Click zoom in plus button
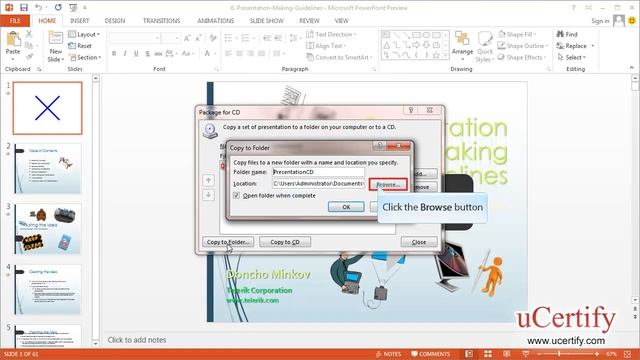Viewport: 640px width, 360px height. pyautogui.click(x=597, y=354)
